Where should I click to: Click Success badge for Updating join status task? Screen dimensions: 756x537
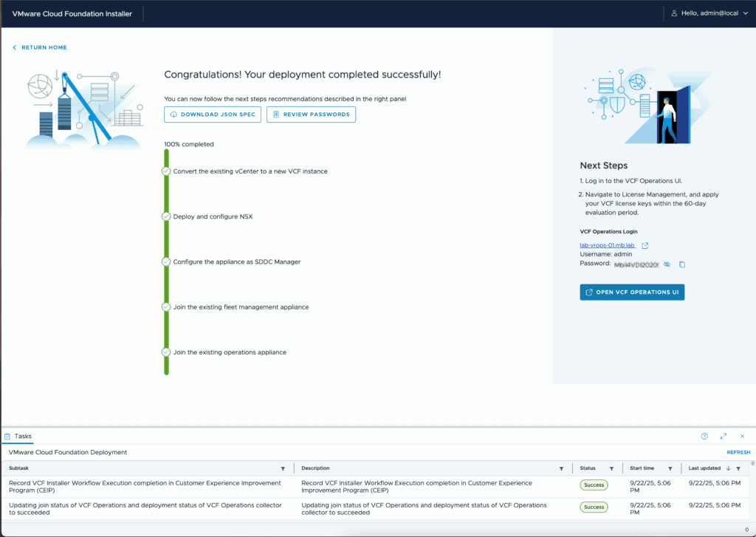[594, 507]
